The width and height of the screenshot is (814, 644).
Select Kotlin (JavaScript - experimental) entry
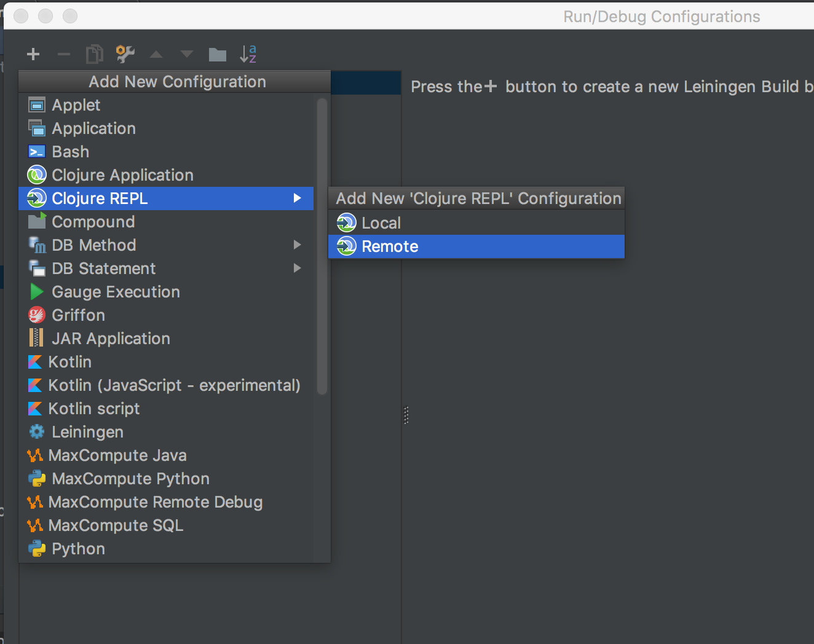pyautogui.click(x=166, y=385)
